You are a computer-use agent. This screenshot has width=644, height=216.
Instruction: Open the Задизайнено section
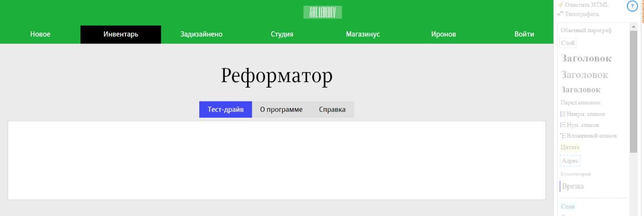[201, 34]
